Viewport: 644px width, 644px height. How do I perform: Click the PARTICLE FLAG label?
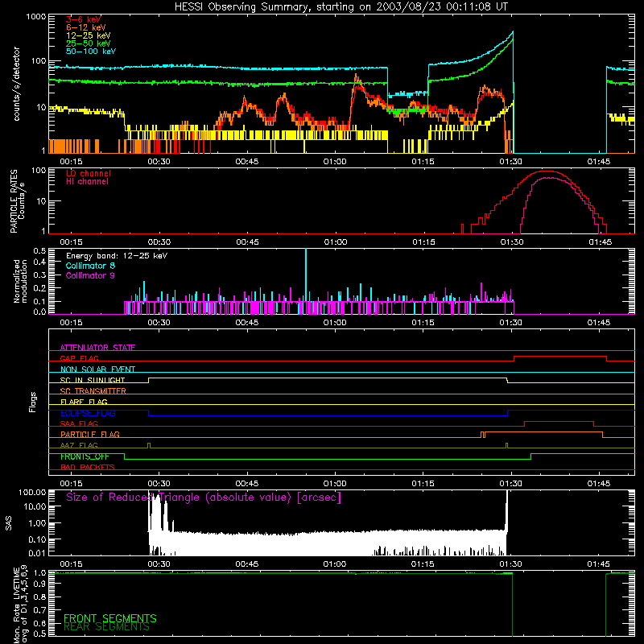coord(90,434)
